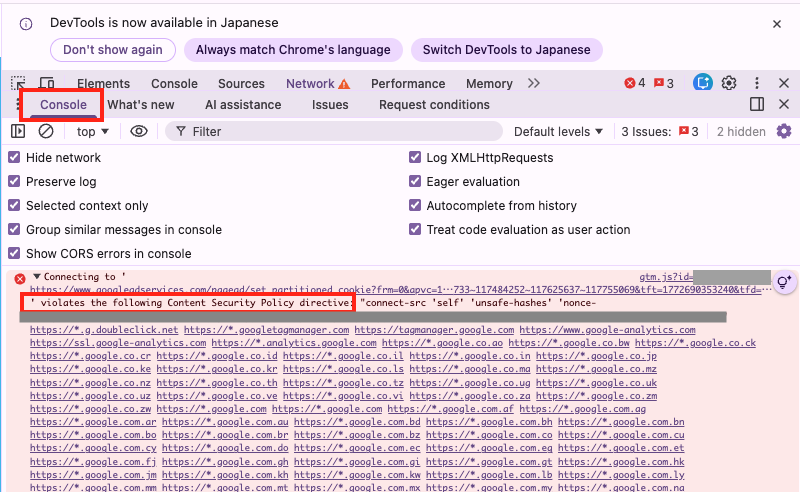Open console settings gear icon
Viewport: 800px width, 492px height.
coord(783,131)
